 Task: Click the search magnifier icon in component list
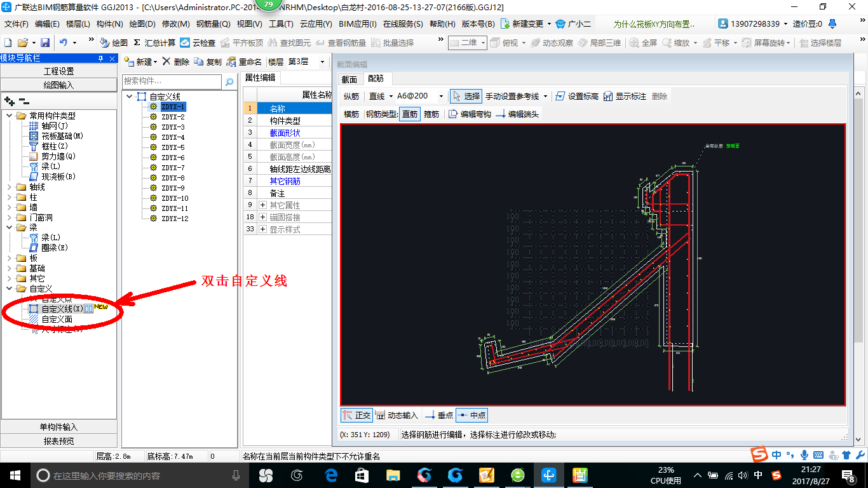pyautogui.click(x=229, y=82)
